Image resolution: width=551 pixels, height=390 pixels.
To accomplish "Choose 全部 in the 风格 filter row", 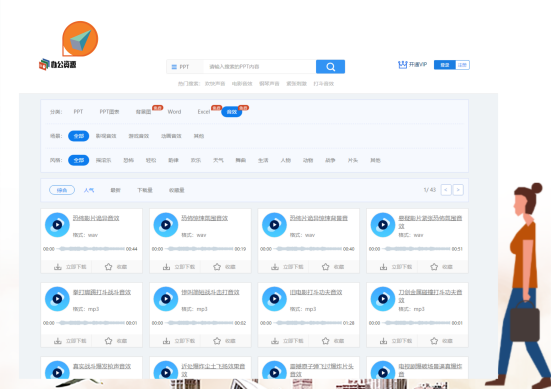I will (x=78, y=160).
